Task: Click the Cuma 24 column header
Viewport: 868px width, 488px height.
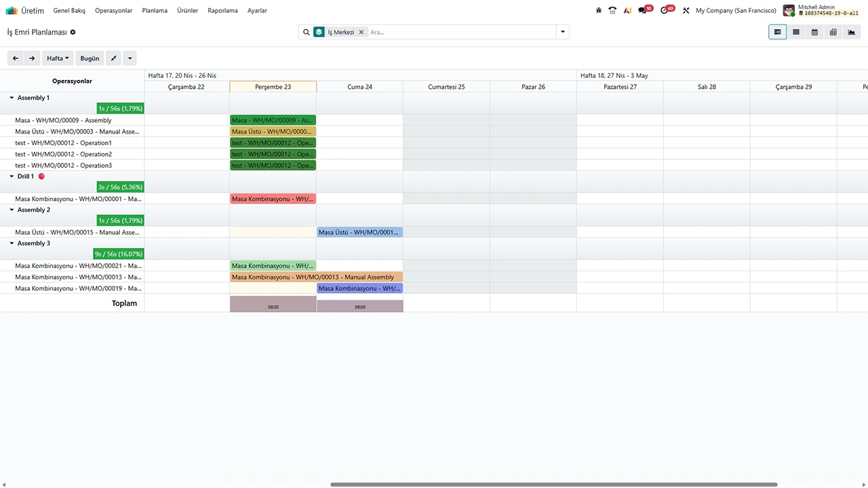Action: click(x=359, y=87)
